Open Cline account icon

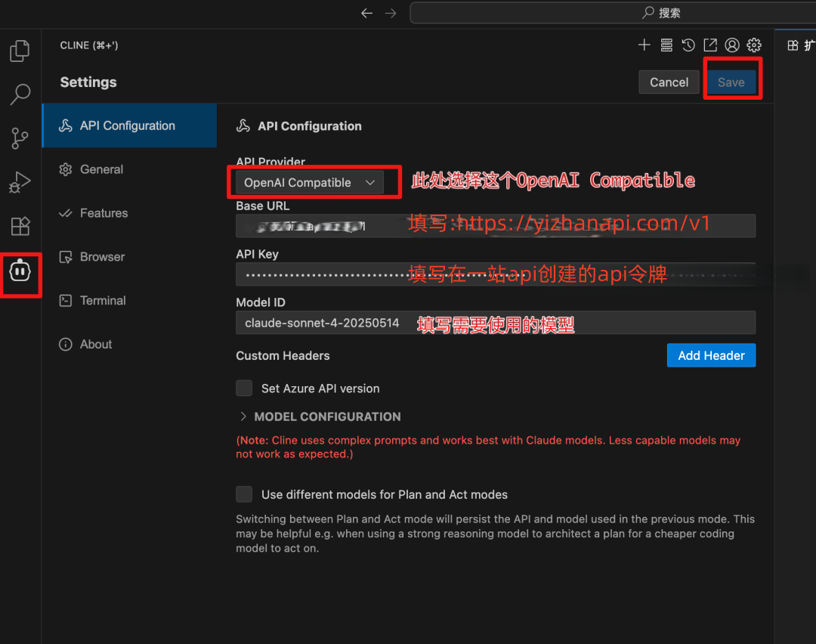pyautogui.click(x=731, y=45)
